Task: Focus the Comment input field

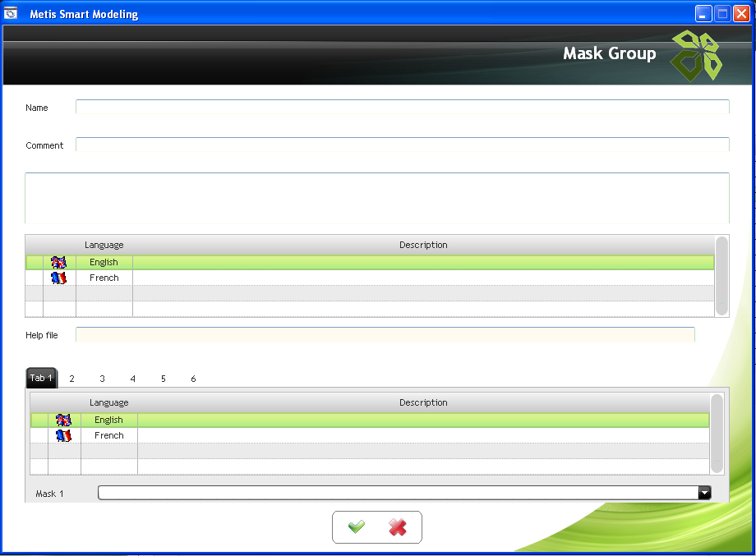Action: click(x=402, y=145)
